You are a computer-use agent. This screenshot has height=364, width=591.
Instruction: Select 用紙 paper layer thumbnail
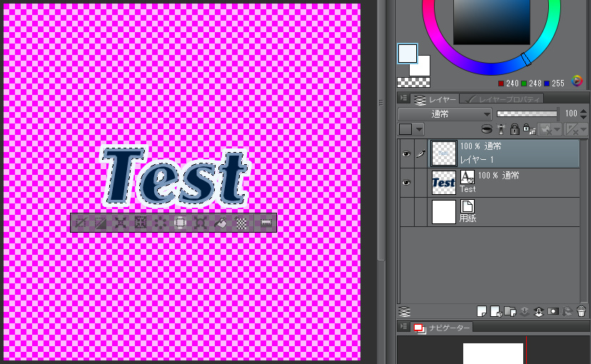coord(444,212)
